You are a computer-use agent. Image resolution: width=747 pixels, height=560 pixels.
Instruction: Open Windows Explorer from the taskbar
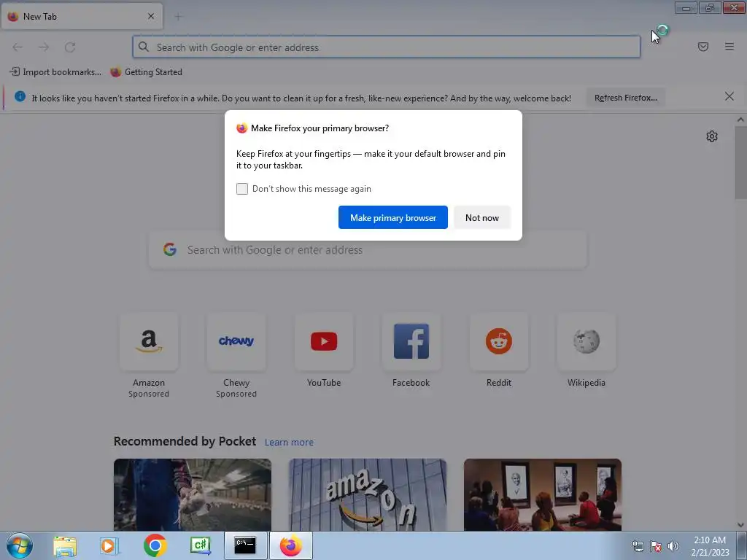click(x=65, y=545)
